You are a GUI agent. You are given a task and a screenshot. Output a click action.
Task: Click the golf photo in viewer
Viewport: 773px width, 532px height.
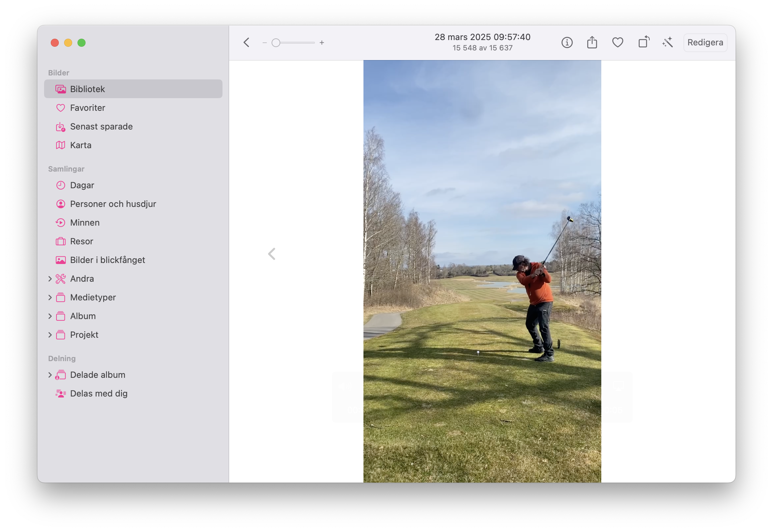click(482, 271)
